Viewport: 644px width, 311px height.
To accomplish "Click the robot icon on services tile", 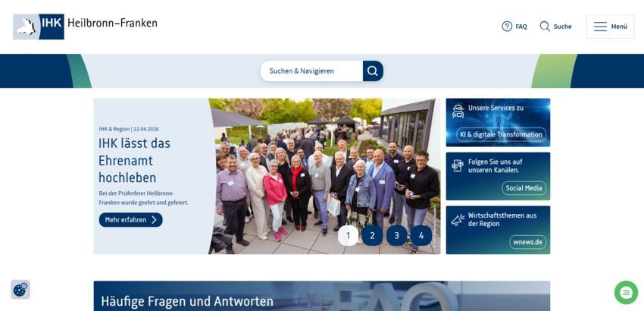I will click(x=458, y=111).
